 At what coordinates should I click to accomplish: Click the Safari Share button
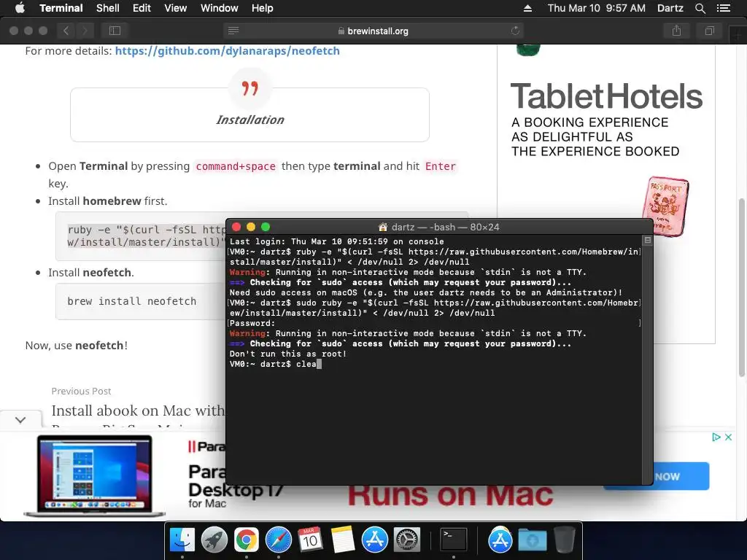(676, 31)
